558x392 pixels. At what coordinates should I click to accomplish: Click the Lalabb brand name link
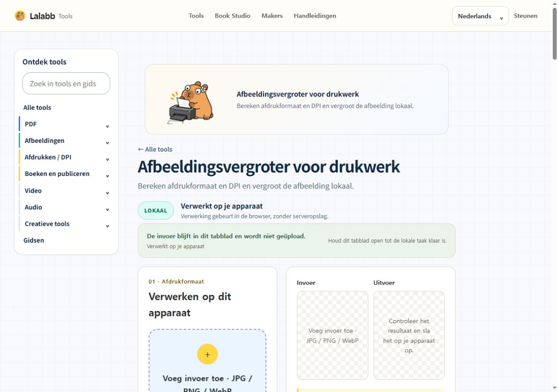click(x=42, y=16)
